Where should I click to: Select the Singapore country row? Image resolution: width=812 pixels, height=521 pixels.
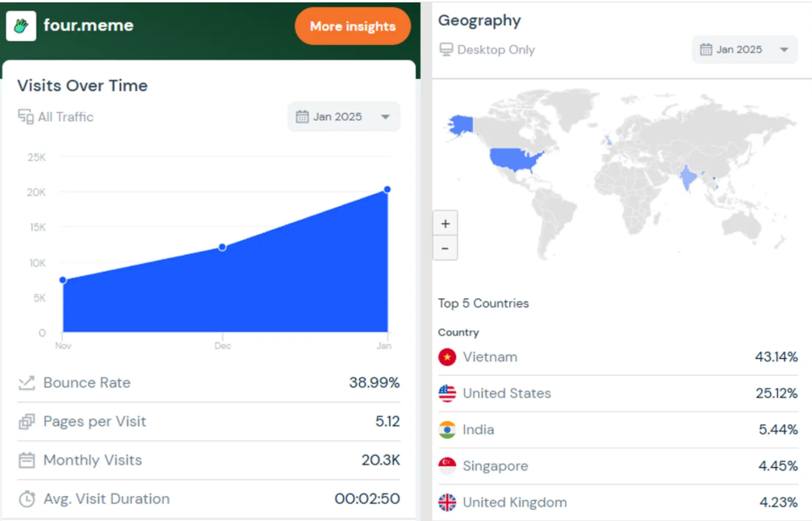coord(617,466)
